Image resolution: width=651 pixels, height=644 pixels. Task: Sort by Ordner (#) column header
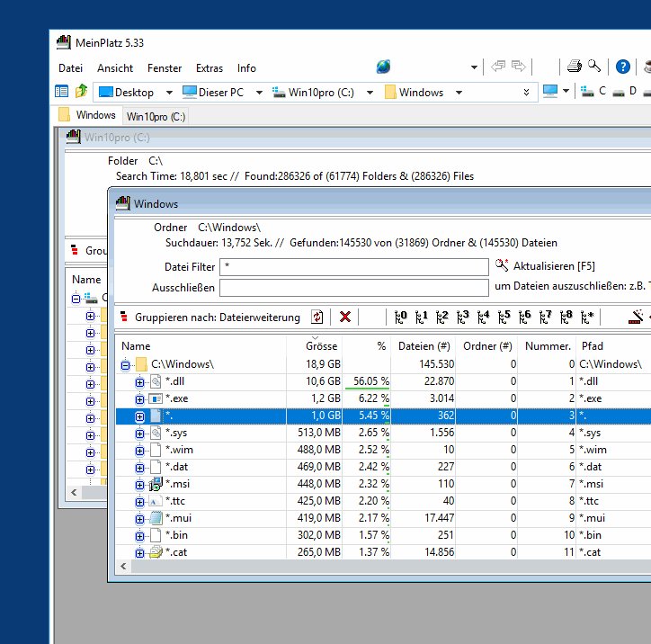(487, 346)
